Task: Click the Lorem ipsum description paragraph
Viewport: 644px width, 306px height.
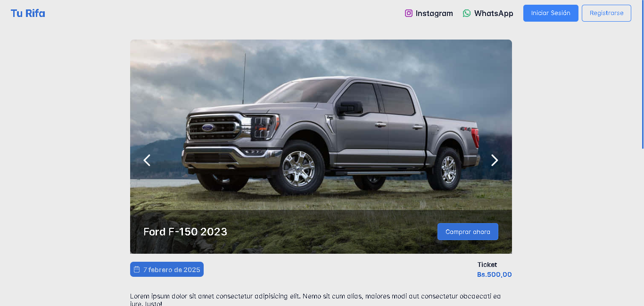Action: pos(315,300)
